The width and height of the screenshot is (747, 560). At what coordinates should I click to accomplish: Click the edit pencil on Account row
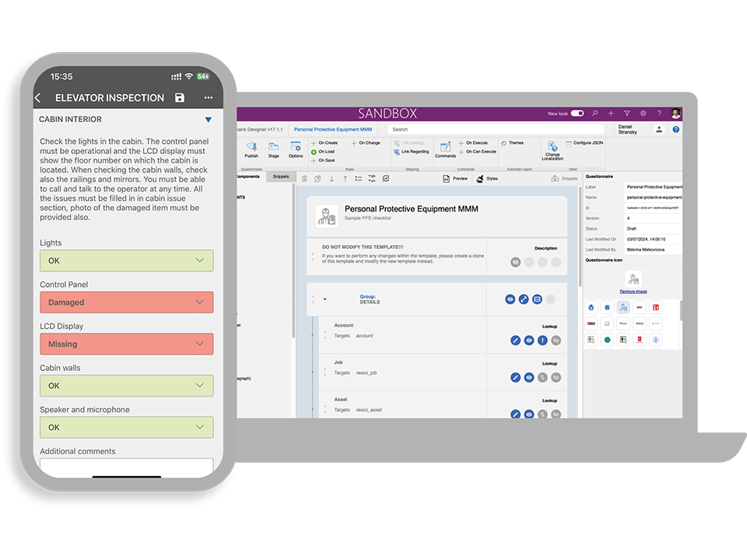[515, 341]
